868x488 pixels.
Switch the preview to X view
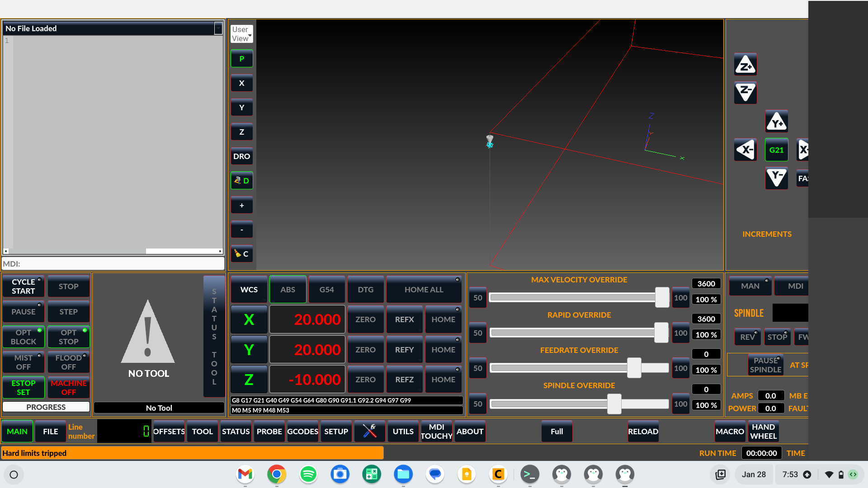(x=242, y=83)
